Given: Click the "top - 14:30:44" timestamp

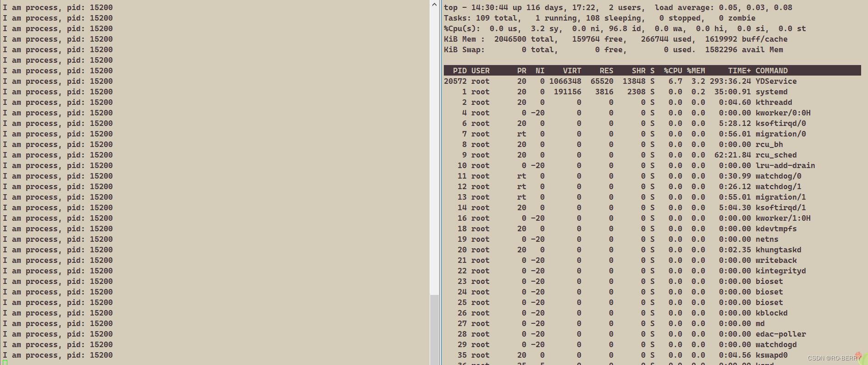Looking at the screenshot, I should pyautogui.click(x=475, y=7).
